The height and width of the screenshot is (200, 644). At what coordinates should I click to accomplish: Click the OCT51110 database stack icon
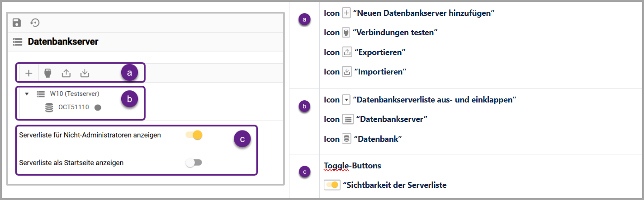pos(49,107)
